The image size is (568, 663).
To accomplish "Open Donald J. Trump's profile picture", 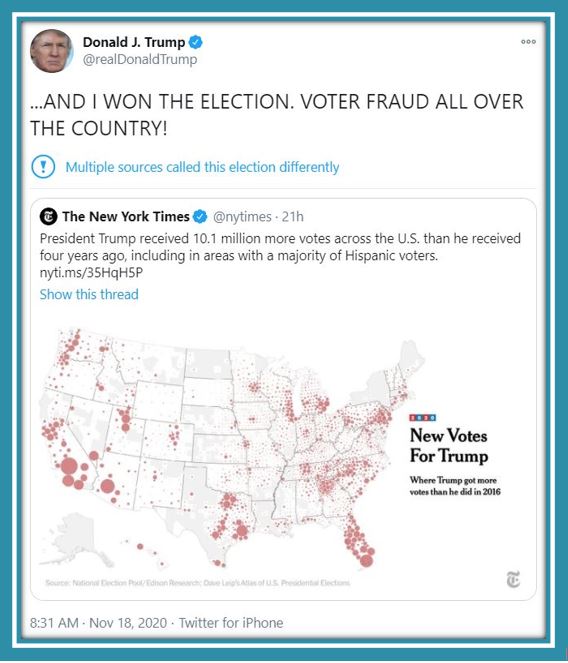I will point(51,51).
